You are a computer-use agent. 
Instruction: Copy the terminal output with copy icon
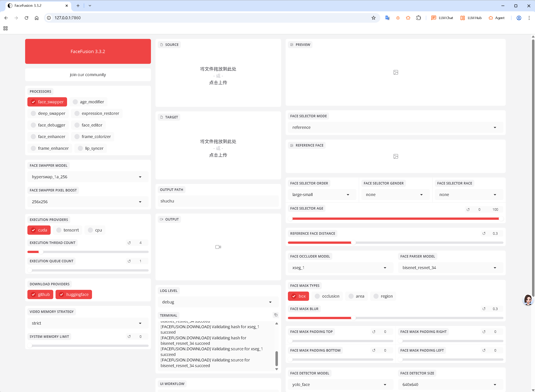pyautogui.click(x=276, y=315)
